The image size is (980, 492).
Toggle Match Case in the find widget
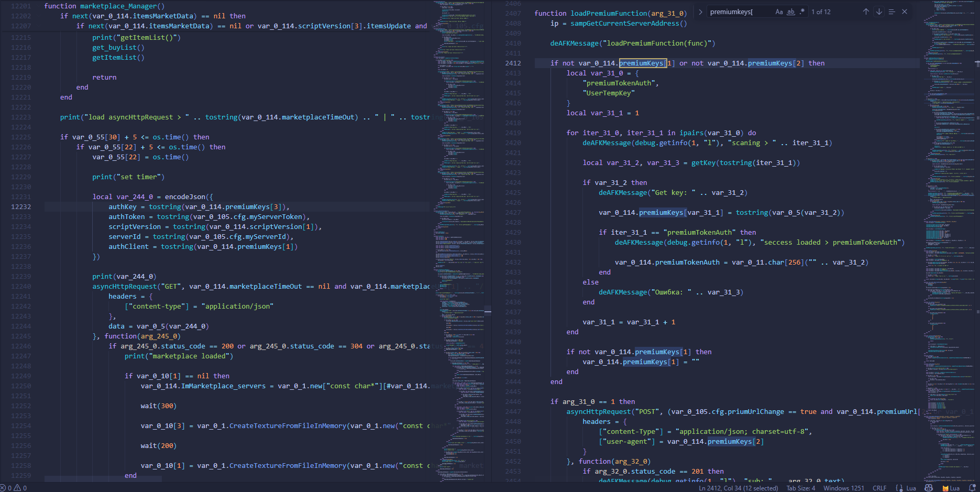779,12
